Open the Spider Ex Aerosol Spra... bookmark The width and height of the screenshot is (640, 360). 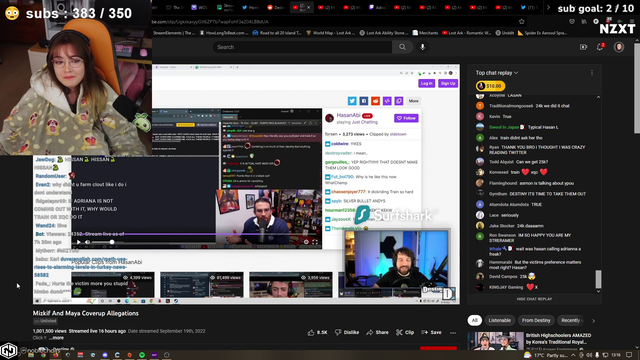pyautogui.click(x=542, y=33)
